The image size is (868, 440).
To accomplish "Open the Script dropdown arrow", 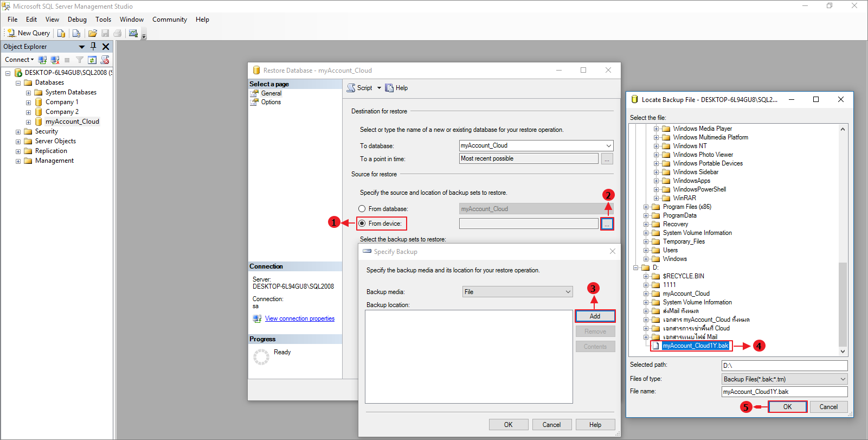I will (x=379, y=88).
